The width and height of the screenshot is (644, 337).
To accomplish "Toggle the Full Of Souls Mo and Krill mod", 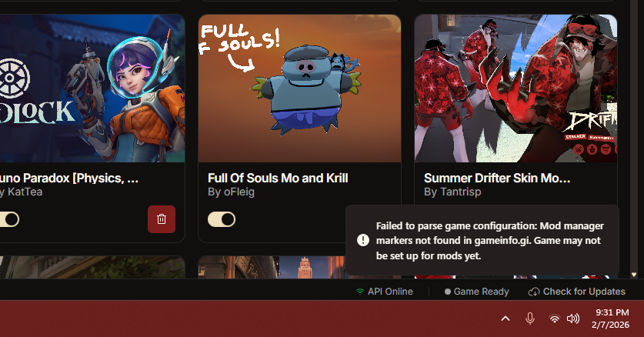I will (x=222, y=219).
